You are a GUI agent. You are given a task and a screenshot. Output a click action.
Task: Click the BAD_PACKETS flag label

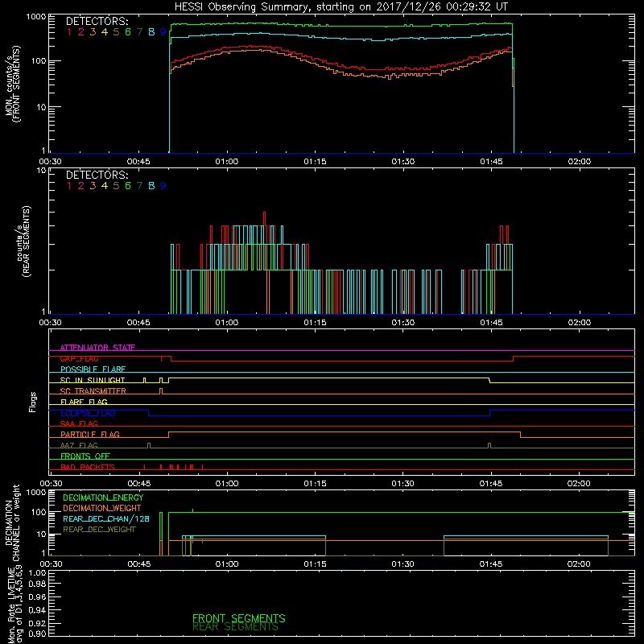tap(88, 467)
